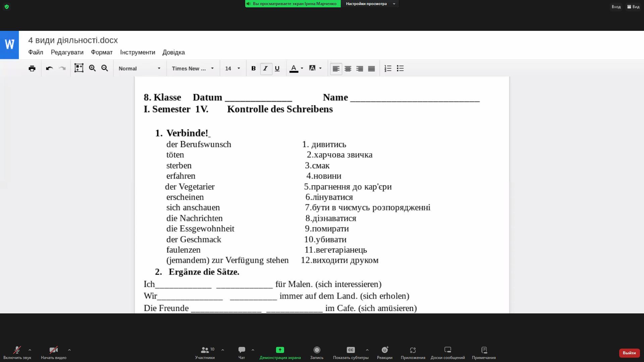Click text Kontrolle des Schreibens
Screen dimensions: 644x362
280,109
